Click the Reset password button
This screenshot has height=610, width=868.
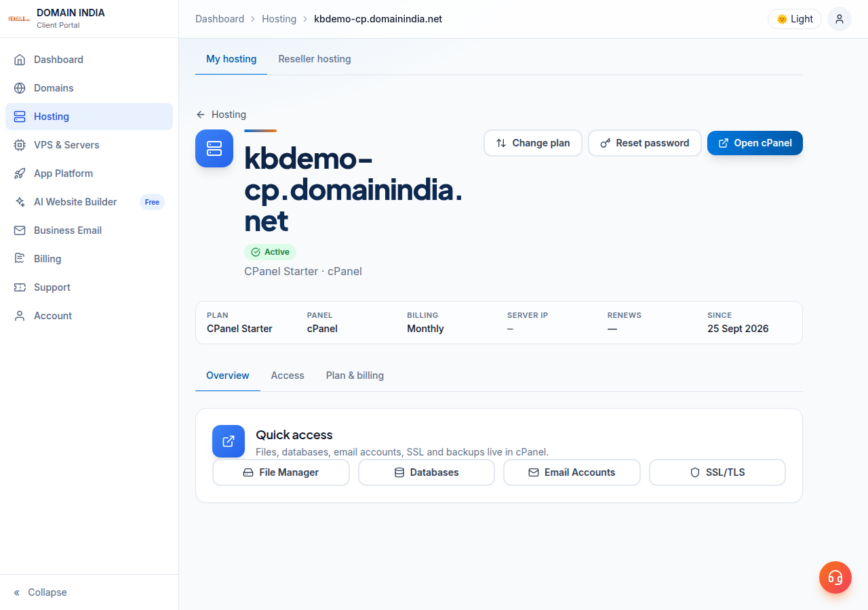[x=645, y=143]
